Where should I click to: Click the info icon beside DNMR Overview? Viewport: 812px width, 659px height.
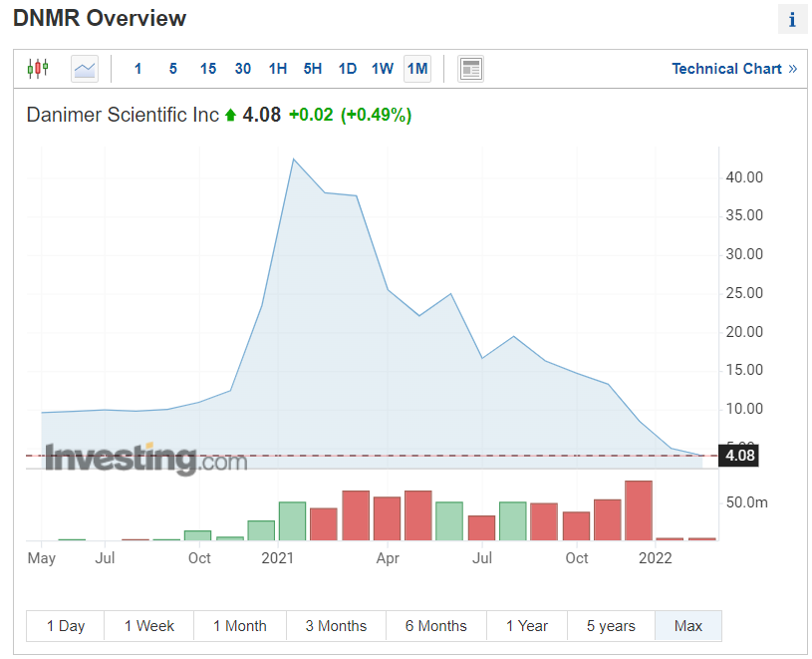click(x=792, y=20)
